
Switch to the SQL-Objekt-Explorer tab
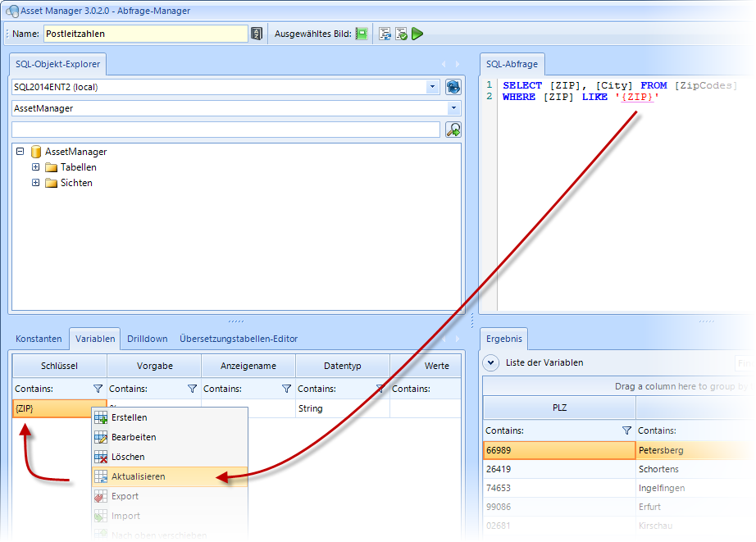tap(58, 64)
